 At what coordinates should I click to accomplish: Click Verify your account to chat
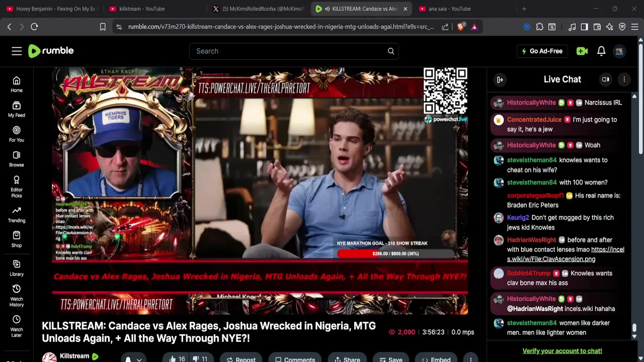click(562, 351)
